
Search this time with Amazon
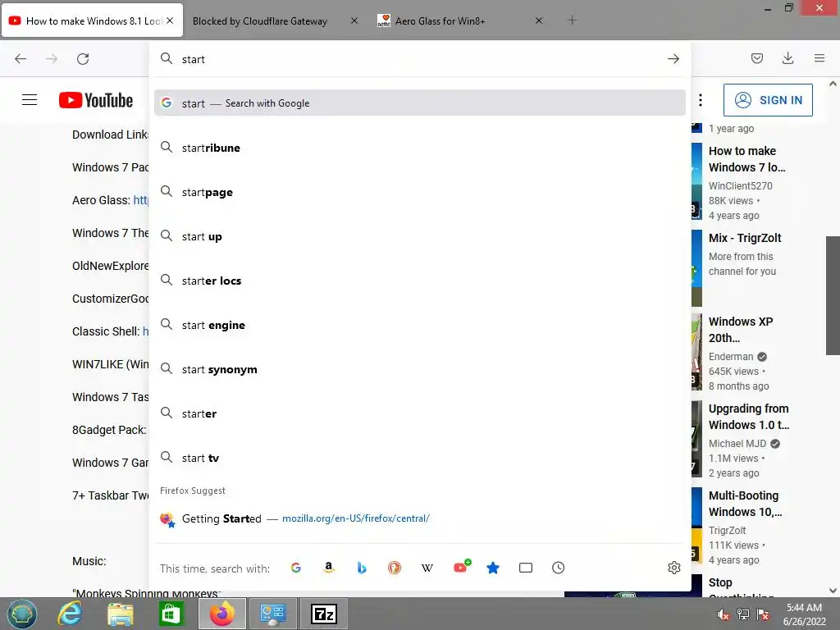click(329, 568)
